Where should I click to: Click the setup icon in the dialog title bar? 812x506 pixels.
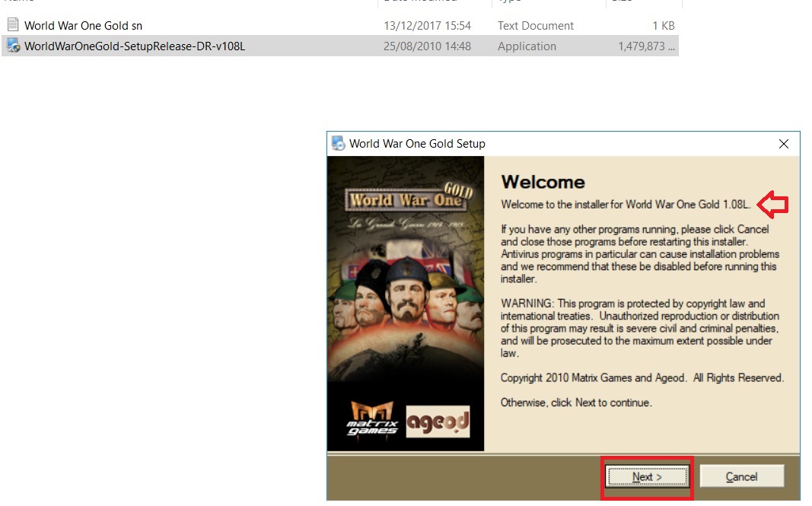point(338,144)
